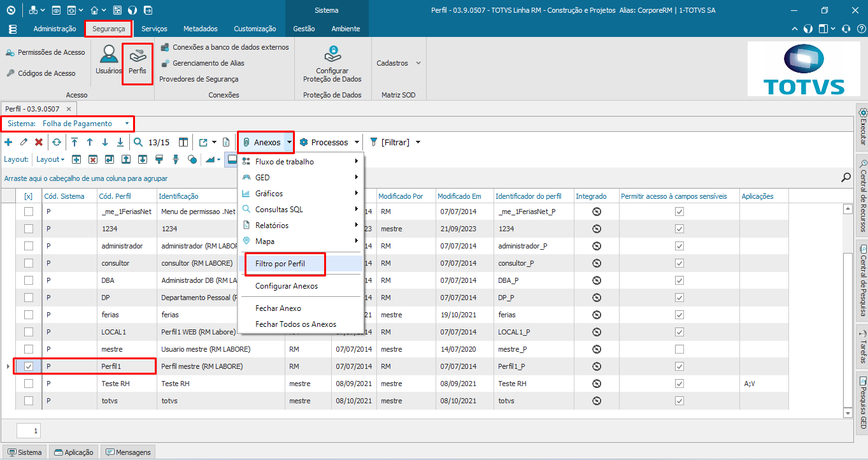Click the refresh icon in the toolbar
The image size is (868, 460).
tap(57, 142)
